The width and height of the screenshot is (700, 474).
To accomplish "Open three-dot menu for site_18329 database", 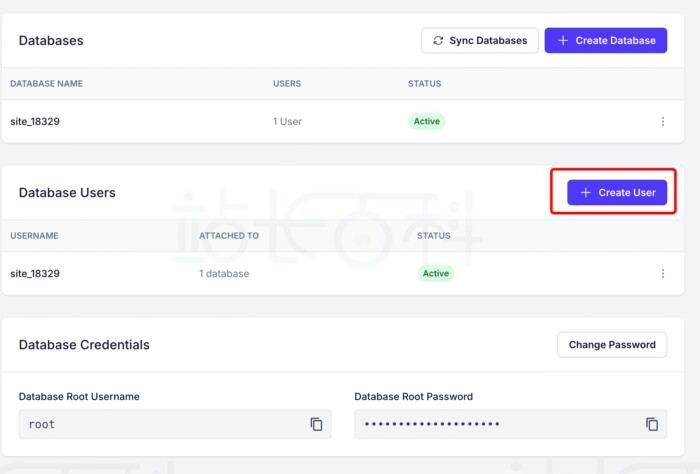I will [x=662, y=121].
